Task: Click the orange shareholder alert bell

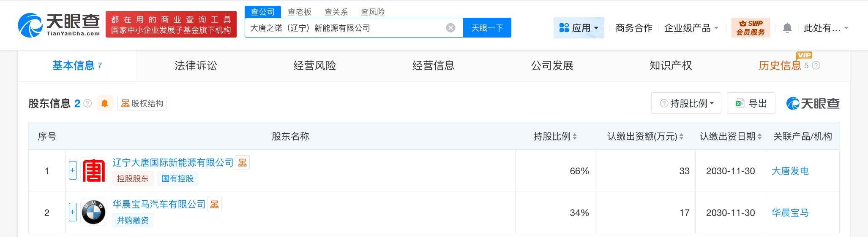Action: (x=105, y=103)
